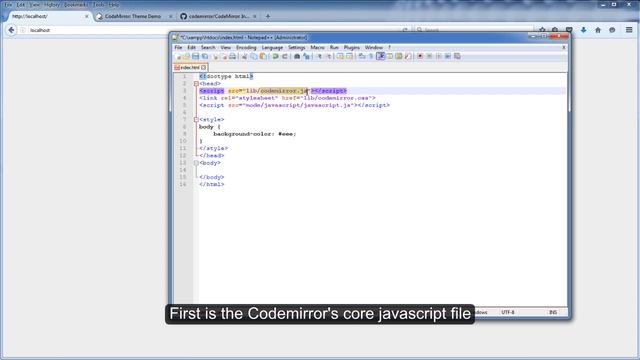This screenshot has height=360, width=640.
Task: Open the View menu in Notepad++
Action: (225, 48)
